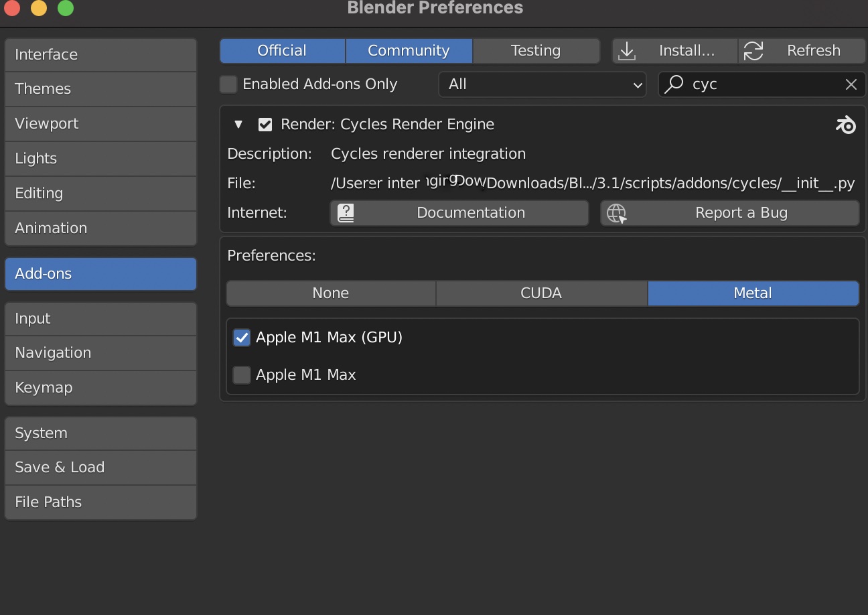The height and width of the screenshot is (615, 868).
Task: Open the All category dropdown
Action: click(542, 84)
